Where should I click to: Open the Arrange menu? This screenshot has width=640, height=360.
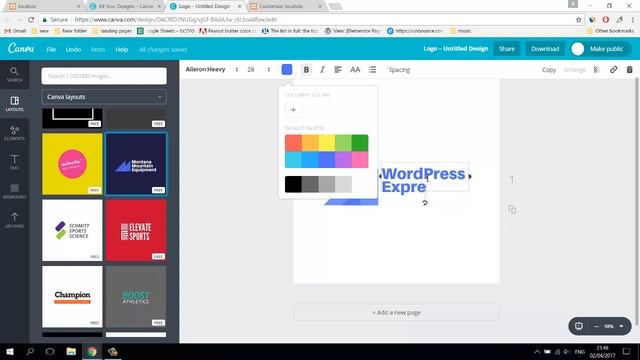coord(575,70)
